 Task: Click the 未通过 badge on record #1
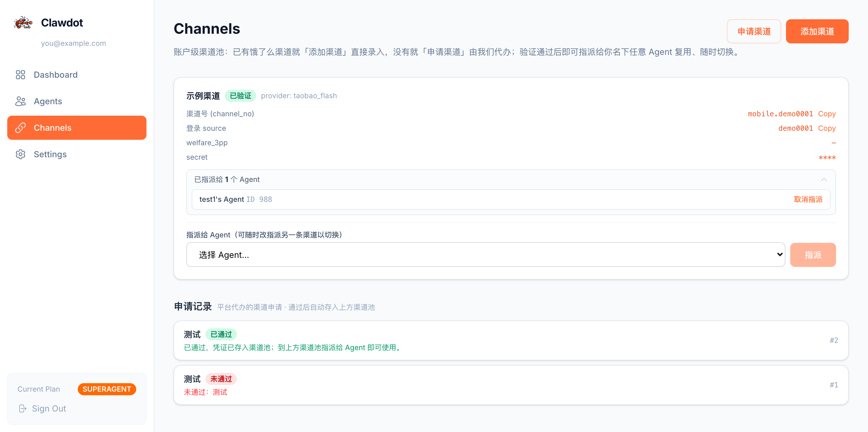221,379
